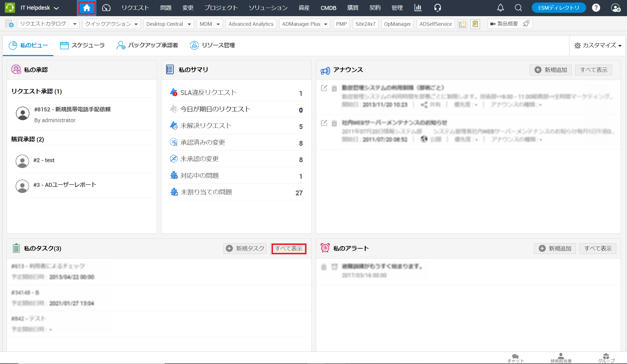This screenshot has height=364, width=627.
Task: Open the help question mark icon
Action: [596, 8]
